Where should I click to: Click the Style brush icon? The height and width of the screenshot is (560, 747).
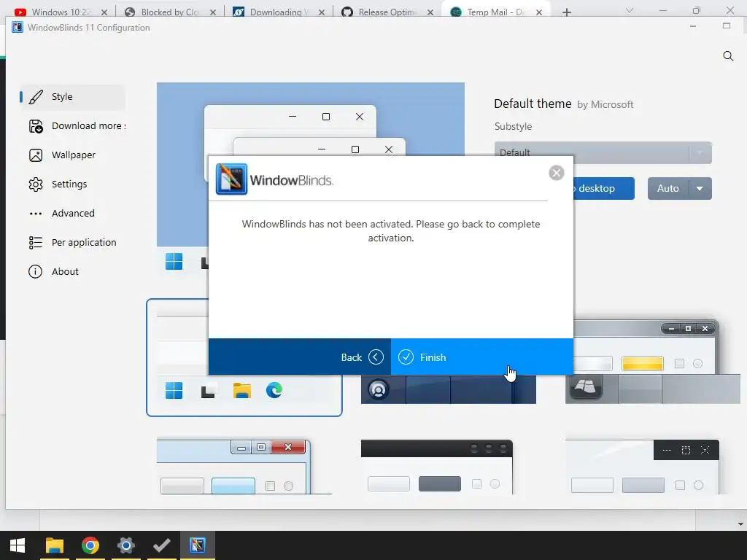click(36, 97)
